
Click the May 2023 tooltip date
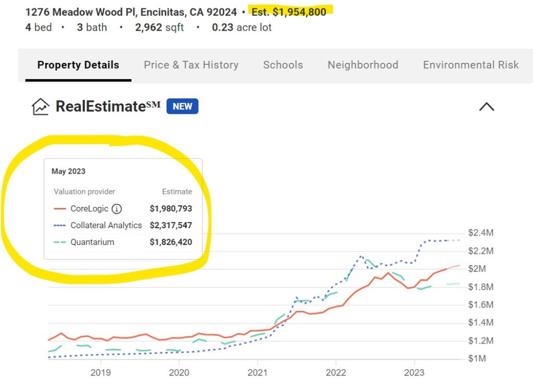click(x=68, y=171)
